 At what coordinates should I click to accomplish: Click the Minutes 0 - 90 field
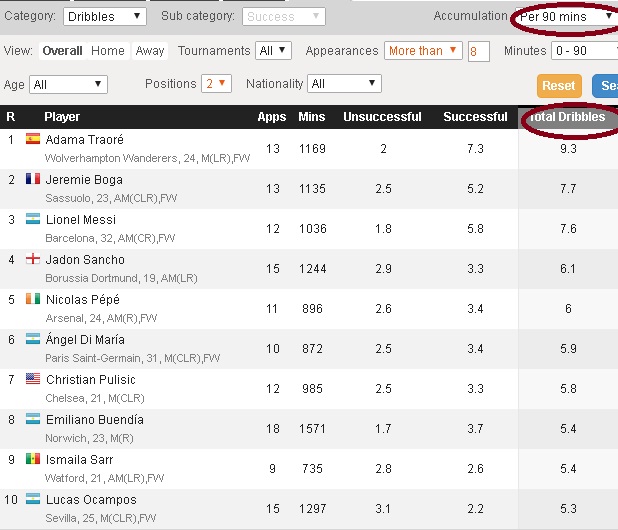584,51
